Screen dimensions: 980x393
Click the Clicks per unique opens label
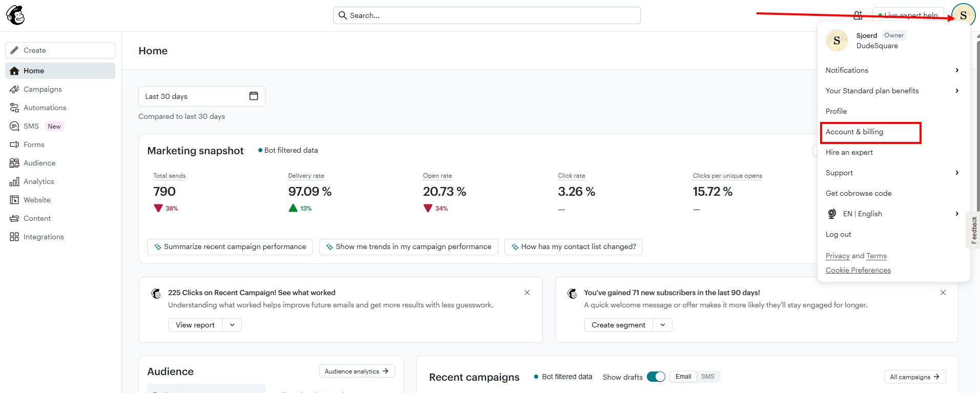coord(727,176)
